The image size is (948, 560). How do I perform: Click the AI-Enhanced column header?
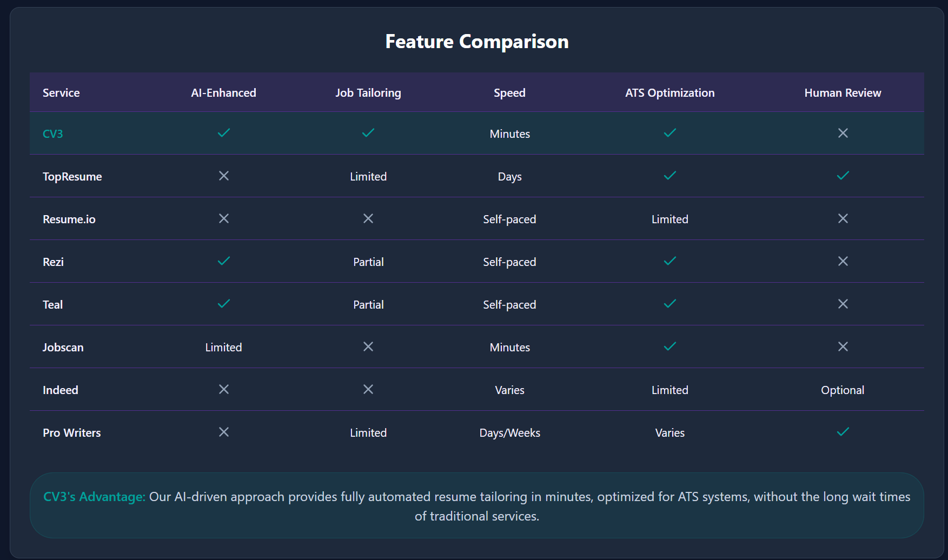tap(223, 93)
